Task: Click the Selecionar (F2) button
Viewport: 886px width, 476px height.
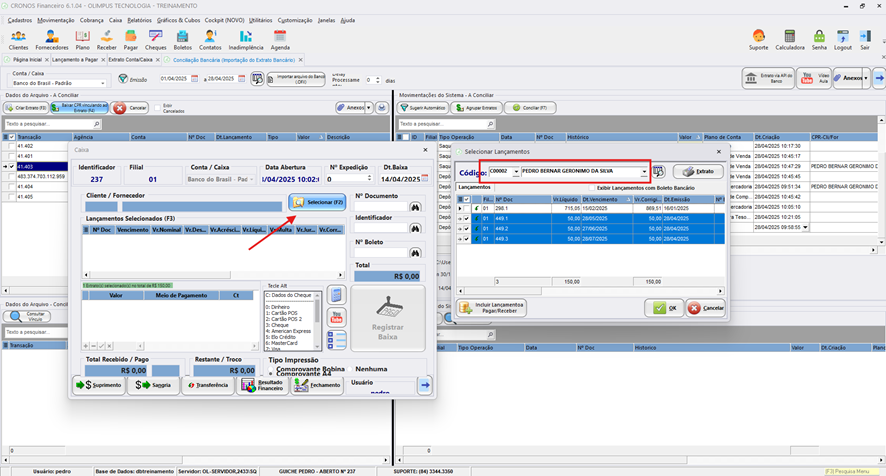Action: (318, 202)
